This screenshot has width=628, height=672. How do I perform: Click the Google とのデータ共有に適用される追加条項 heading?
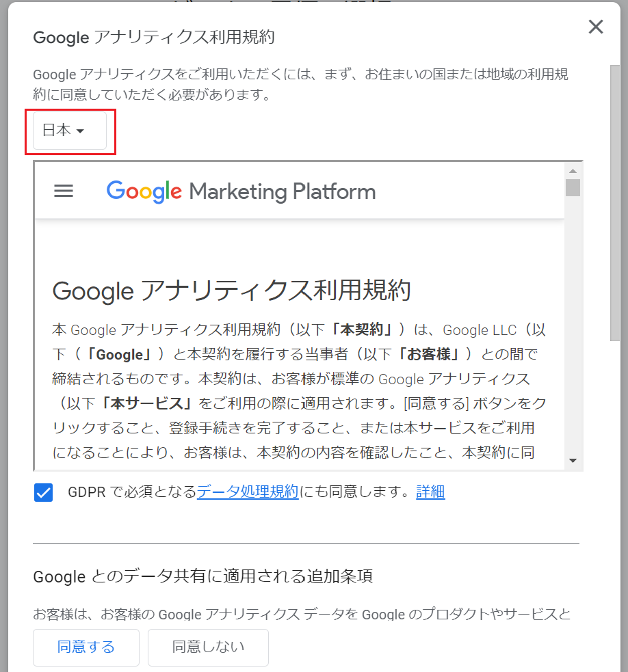coord(203,576)
